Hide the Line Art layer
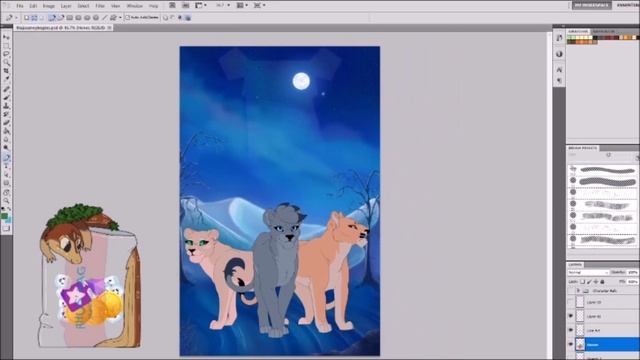Screen dimensions: 640x360 pyautogui.click(x=571, y=330)
